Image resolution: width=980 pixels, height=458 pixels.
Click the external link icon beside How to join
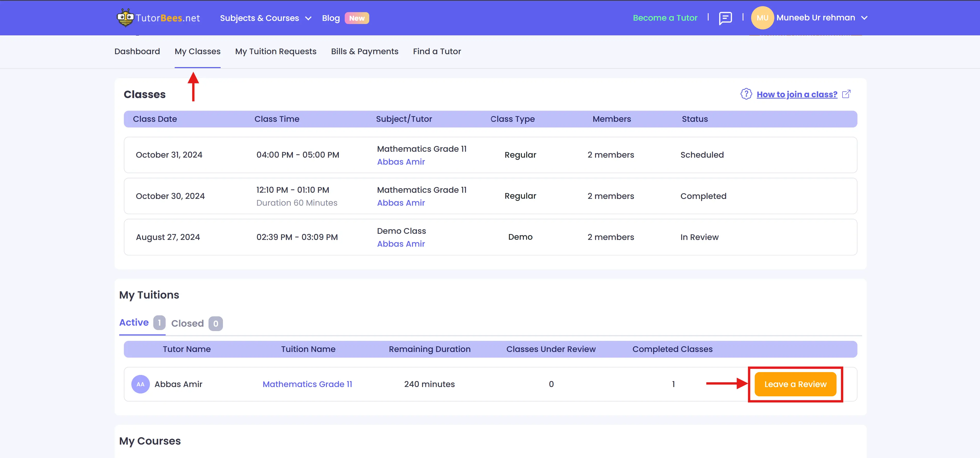pos(846,94)
